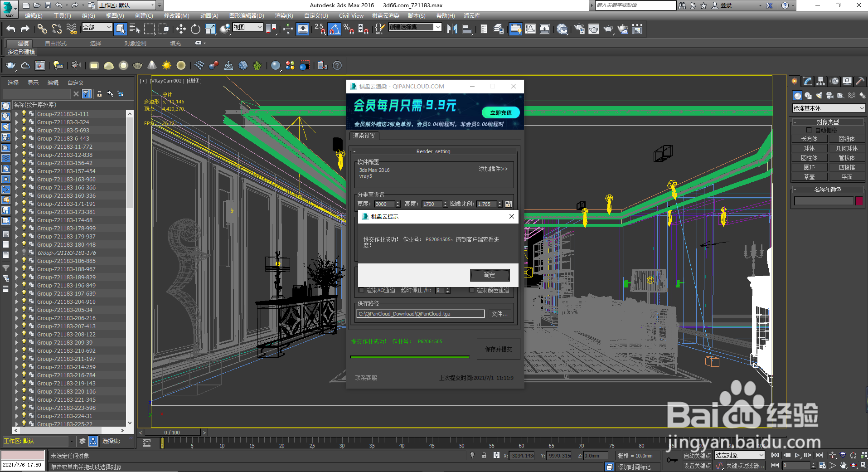Click the Undo arrow in the main toolbar
The image size is (868, 472).
click(x=11, y=29)
